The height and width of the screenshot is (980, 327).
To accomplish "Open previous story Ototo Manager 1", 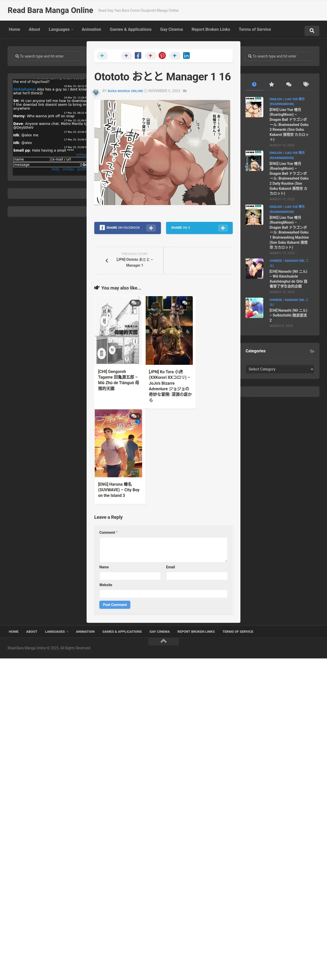I will [135, 262].
